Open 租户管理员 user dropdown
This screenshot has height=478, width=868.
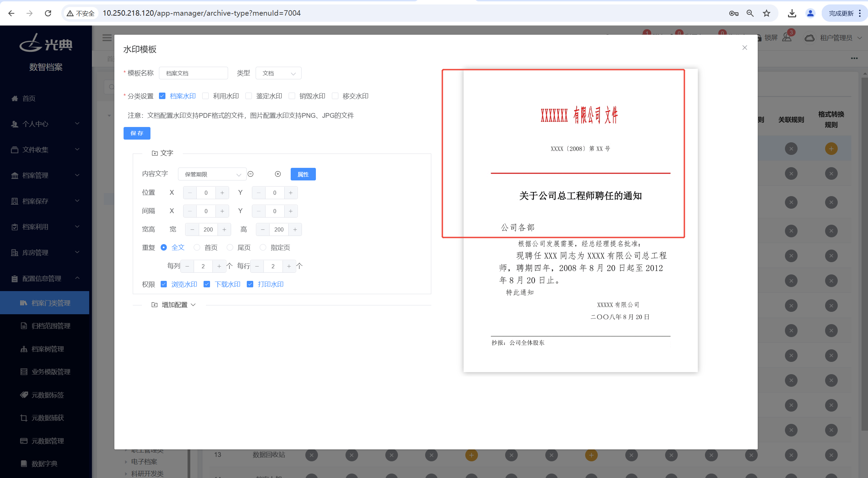click(x=833, y=38)
